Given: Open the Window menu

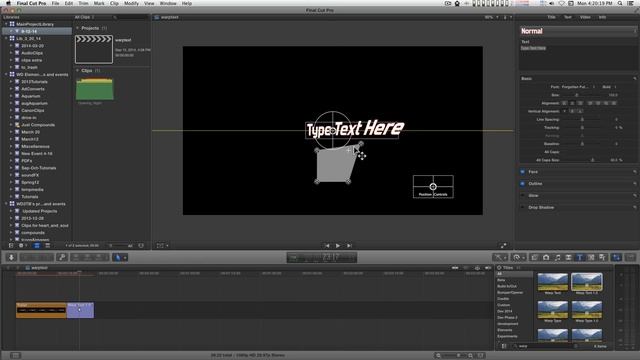Looking at the screenshot, I should click(168, 3).
